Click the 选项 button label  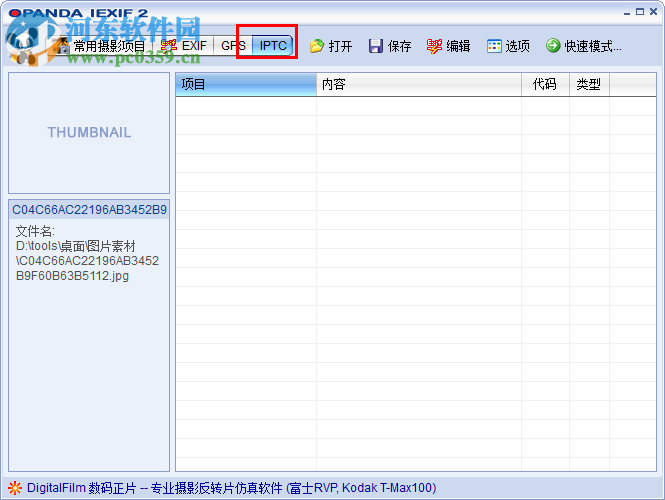click(x=517, y=46)
